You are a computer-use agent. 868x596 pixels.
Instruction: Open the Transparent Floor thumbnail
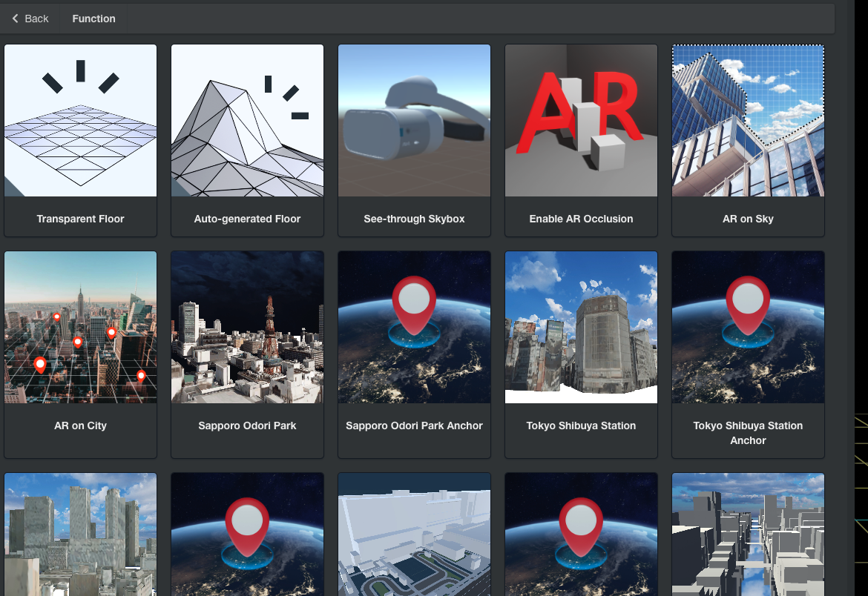[x=80, y=121]
